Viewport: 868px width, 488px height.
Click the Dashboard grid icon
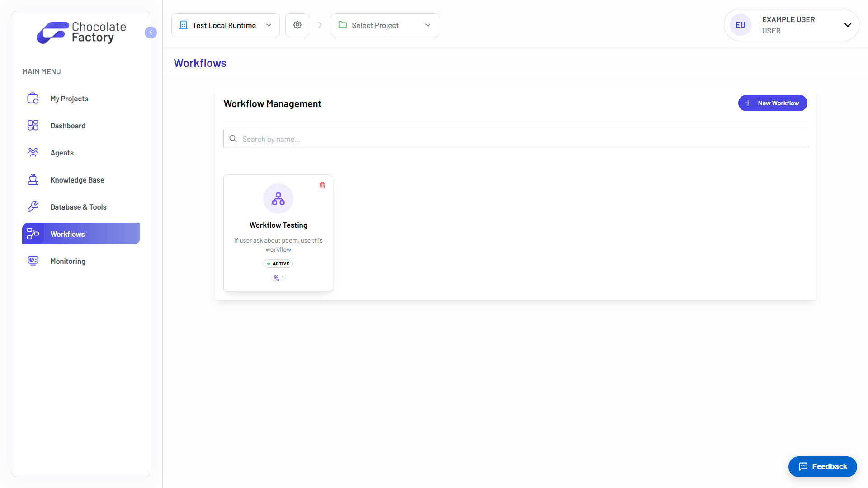pyautogui.click(x=33, y=126)
